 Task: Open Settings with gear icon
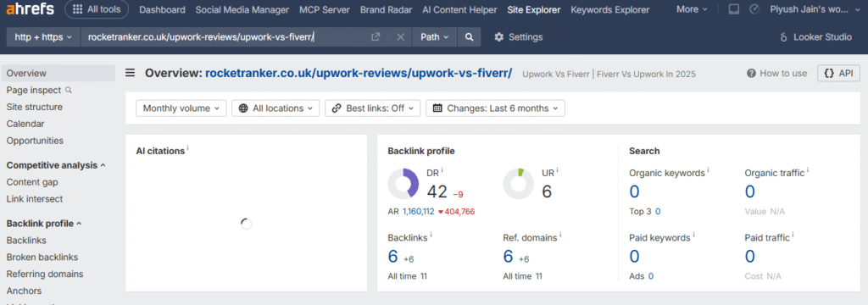point(518,37)
